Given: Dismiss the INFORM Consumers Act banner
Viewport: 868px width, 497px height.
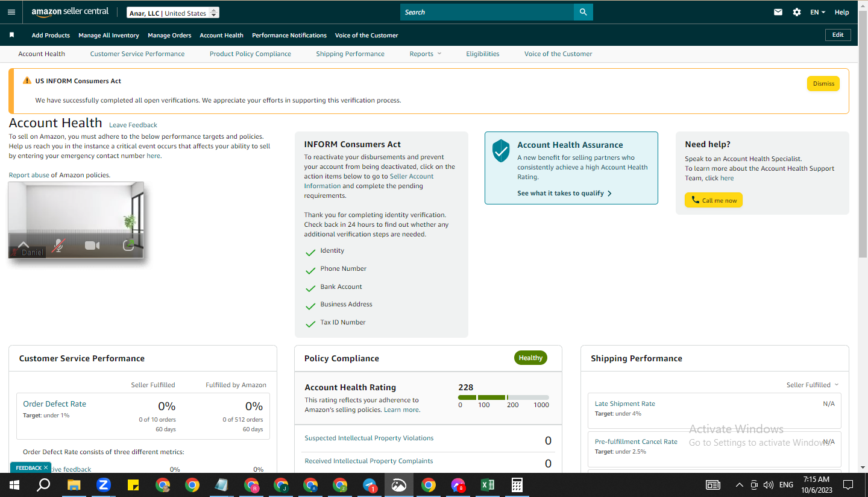Looking at the screenshot, I should [823, 83].
